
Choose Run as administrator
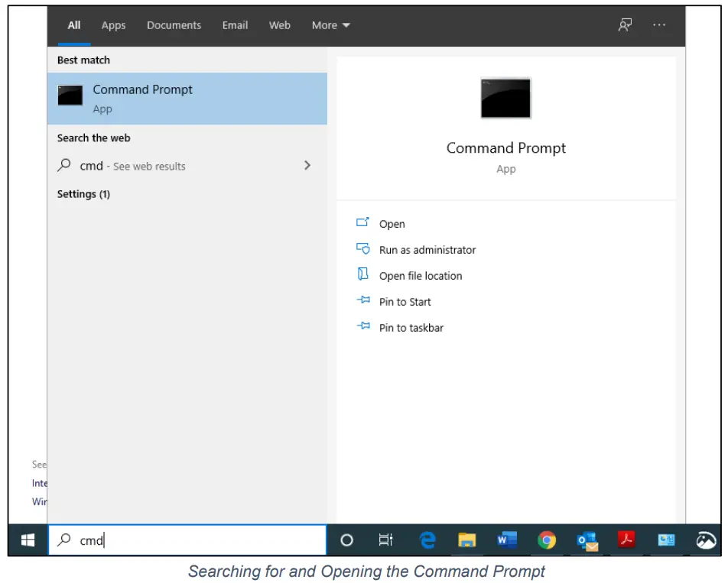coord(427,250)
